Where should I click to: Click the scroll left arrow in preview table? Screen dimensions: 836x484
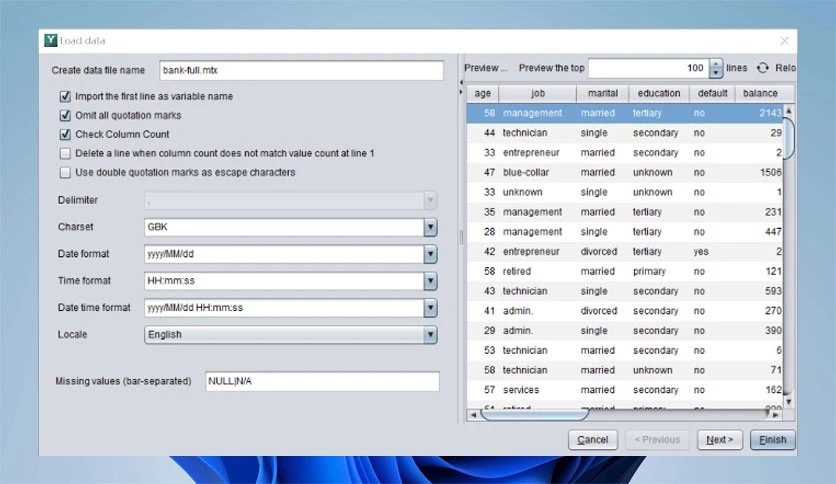click(x=473, y=415)
